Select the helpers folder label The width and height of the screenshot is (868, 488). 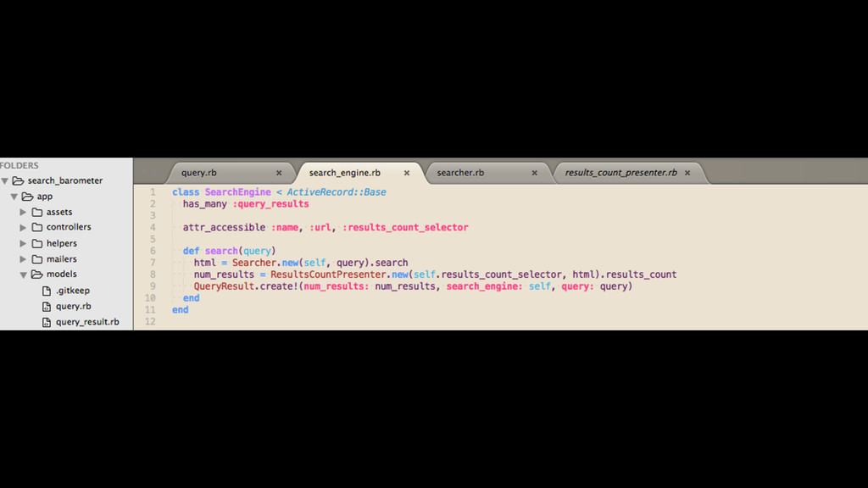[61, 243]
